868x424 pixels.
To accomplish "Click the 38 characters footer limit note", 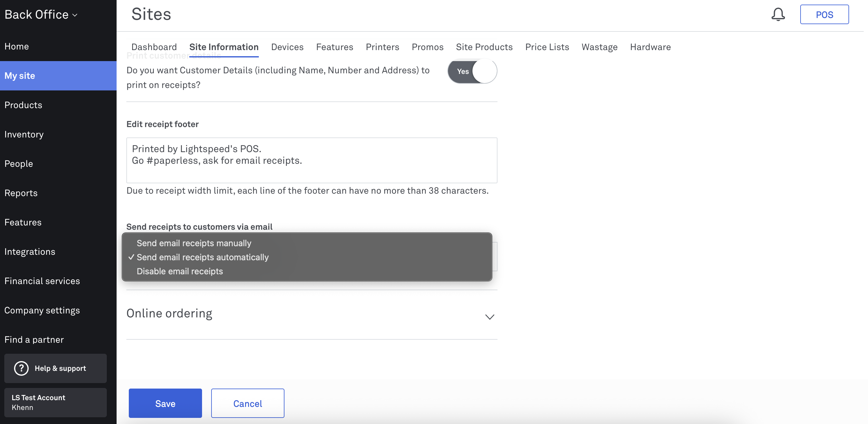I will (x=307, y=191).
